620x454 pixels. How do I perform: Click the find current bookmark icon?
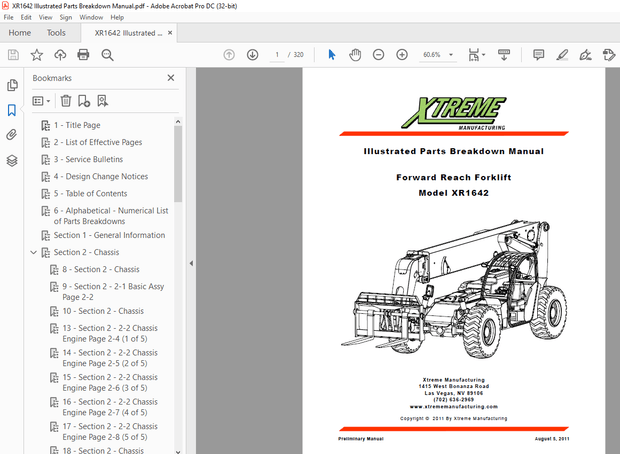102,101
